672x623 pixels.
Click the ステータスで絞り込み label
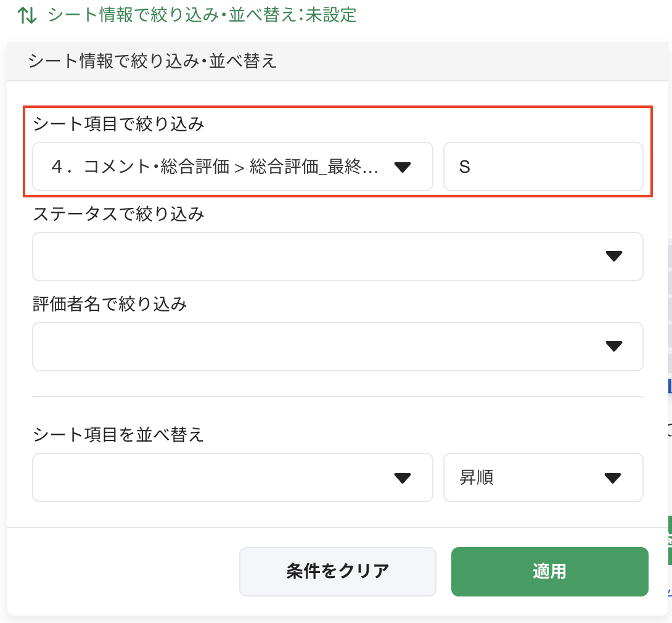(118, 214)
